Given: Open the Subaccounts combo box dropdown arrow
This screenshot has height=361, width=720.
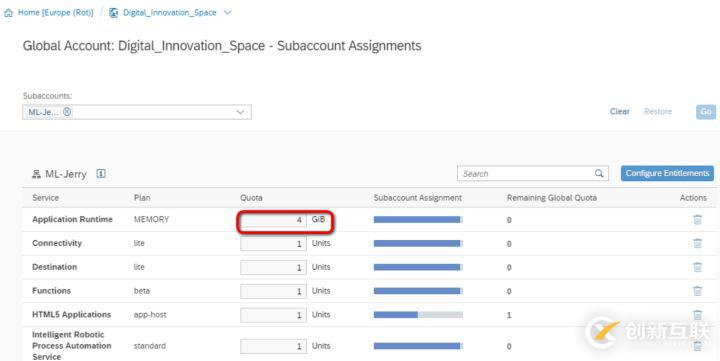Looking at the screenshot, I should [240, 112].
